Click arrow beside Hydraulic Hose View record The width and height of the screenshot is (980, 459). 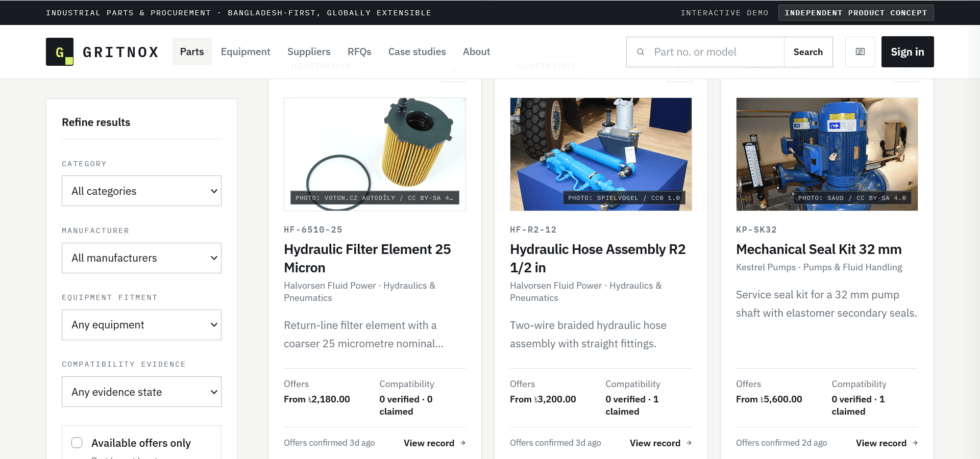(x=689, y=443)
